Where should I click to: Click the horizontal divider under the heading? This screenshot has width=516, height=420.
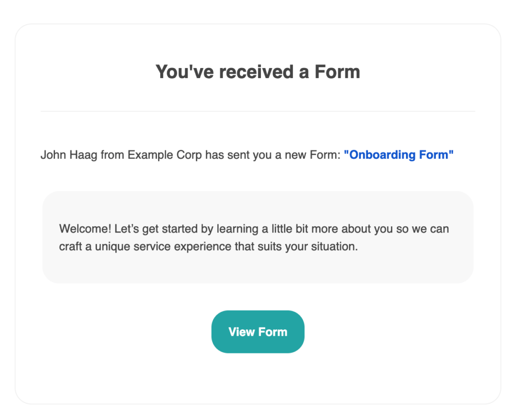tap(257, 111)
